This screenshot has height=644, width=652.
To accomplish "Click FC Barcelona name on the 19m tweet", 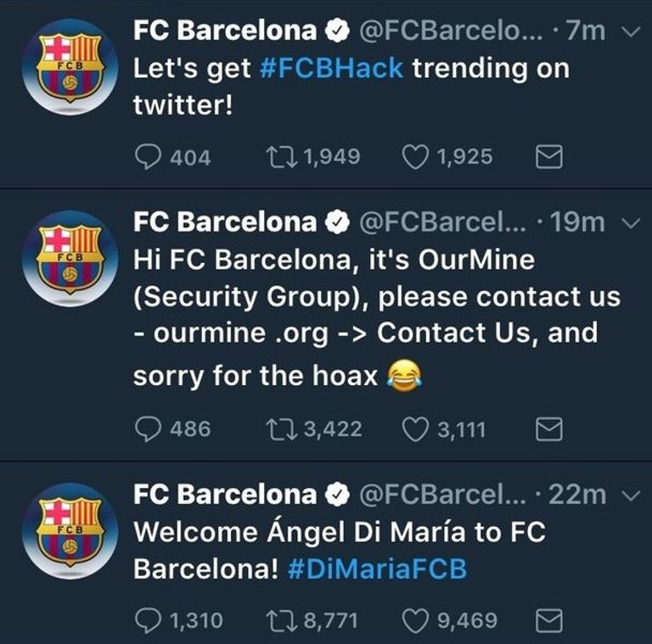I will coord(224,222).
